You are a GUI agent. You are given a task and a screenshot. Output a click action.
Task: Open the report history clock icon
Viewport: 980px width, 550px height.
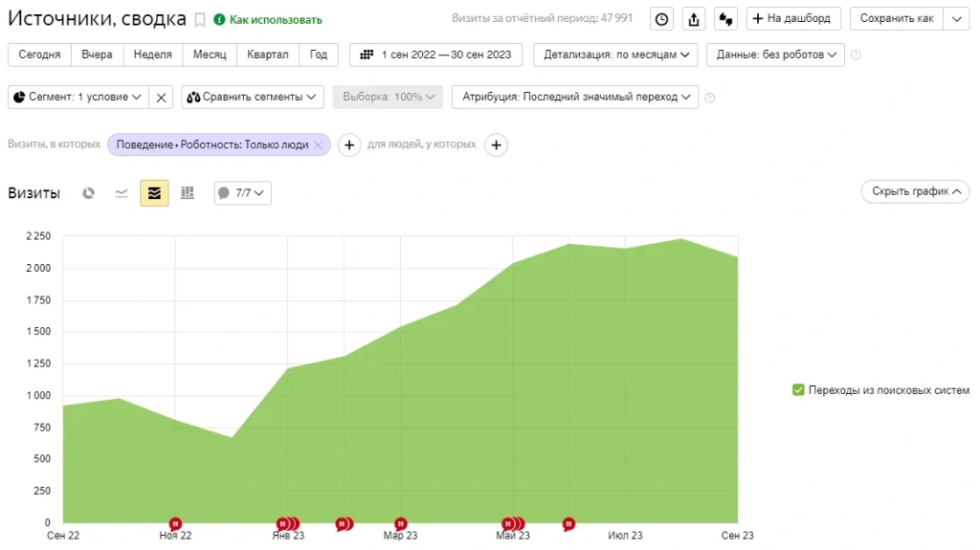tap(661, 19)
